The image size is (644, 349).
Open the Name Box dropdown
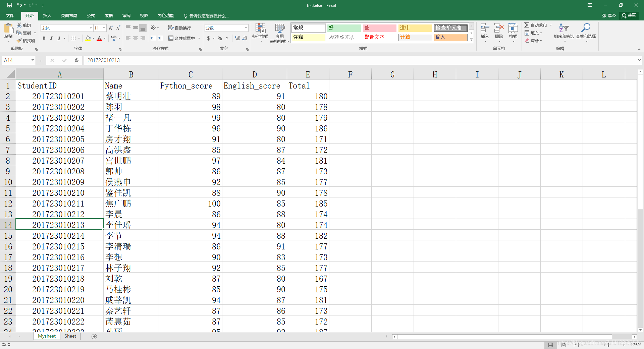coord(33,60)
